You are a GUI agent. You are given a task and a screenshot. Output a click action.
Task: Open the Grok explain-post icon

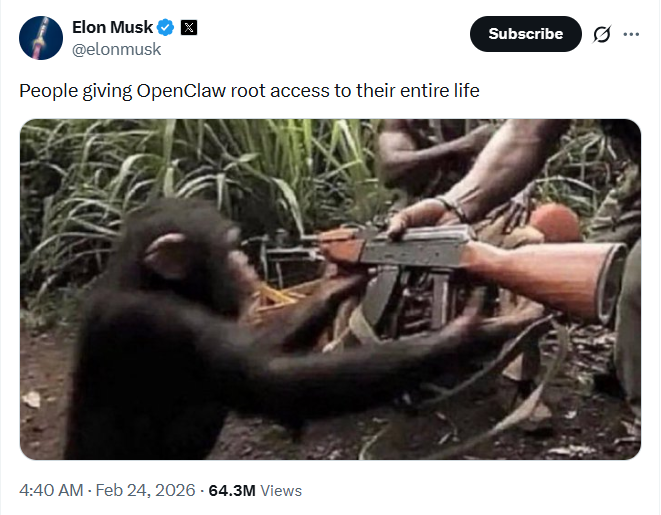[602, 34]
